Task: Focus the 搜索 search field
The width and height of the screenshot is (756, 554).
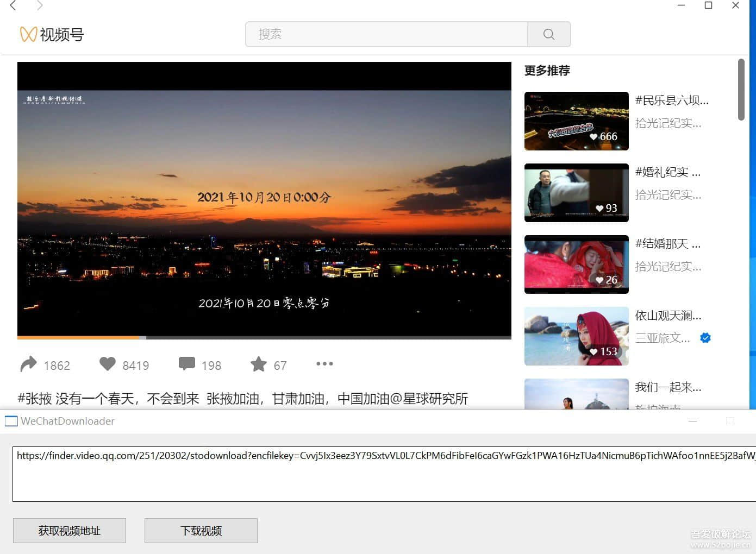Action: pos(386,34)
